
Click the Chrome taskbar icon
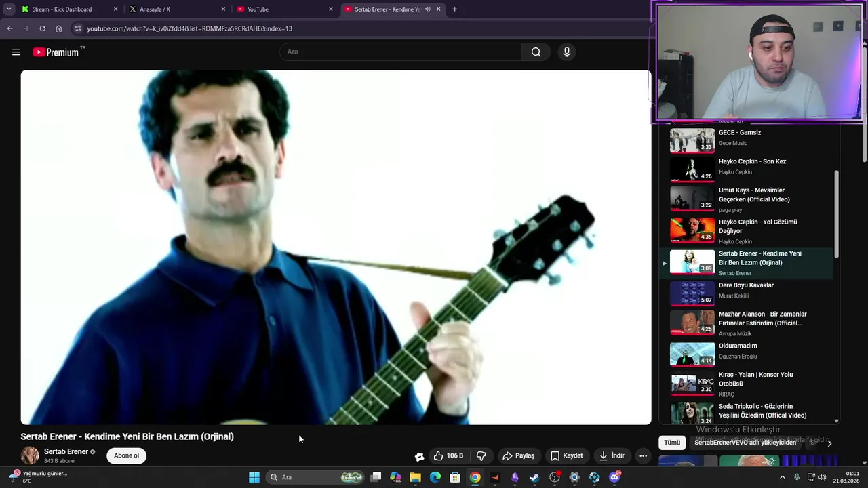pos(475,477)
